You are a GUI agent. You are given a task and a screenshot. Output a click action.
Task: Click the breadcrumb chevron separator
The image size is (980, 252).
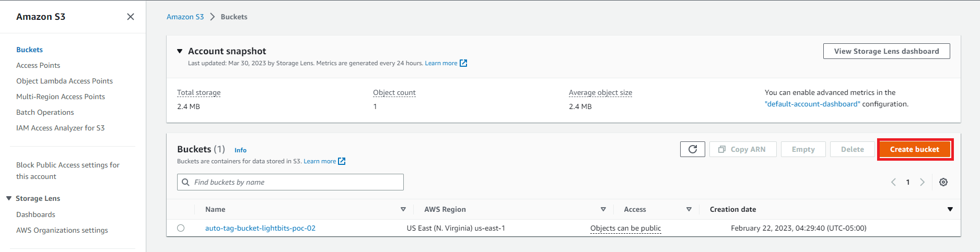(212, 17)
